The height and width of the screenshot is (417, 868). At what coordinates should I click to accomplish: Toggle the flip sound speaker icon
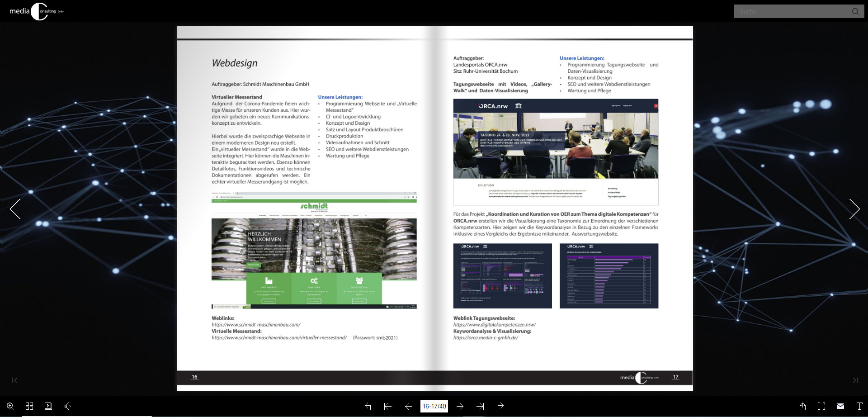(67, 406)
